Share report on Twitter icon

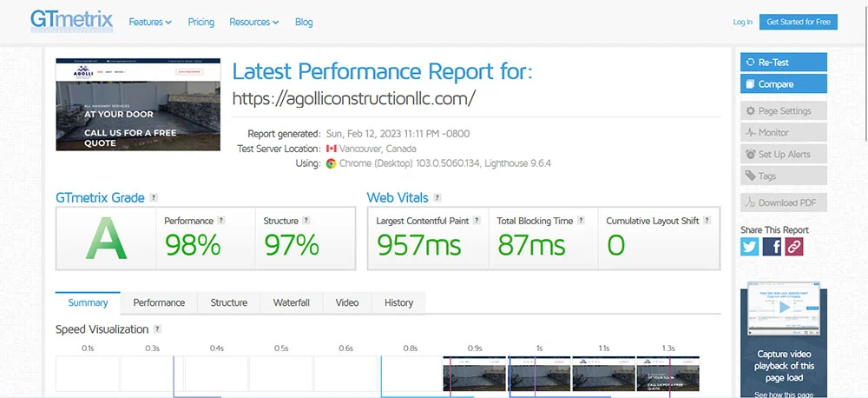pos(750,247)
